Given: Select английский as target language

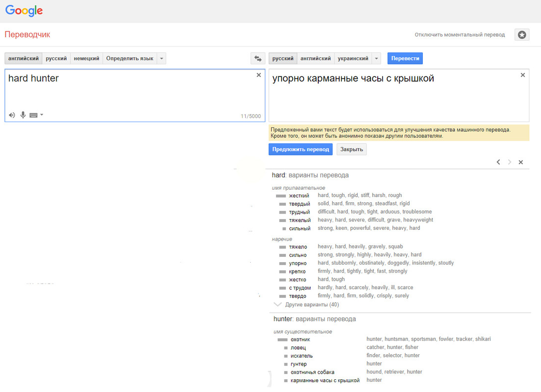Looking at the screenshot, I should 316,58.
